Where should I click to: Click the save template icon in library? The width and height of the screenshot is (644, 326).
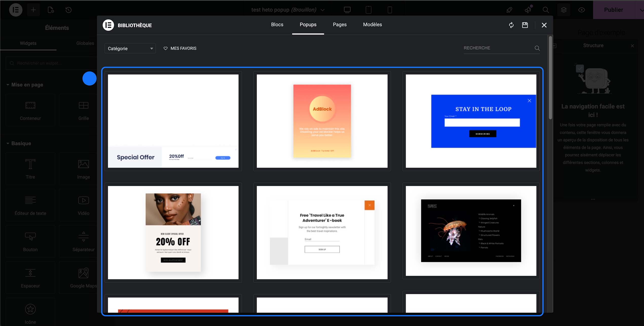coord(525,25)
